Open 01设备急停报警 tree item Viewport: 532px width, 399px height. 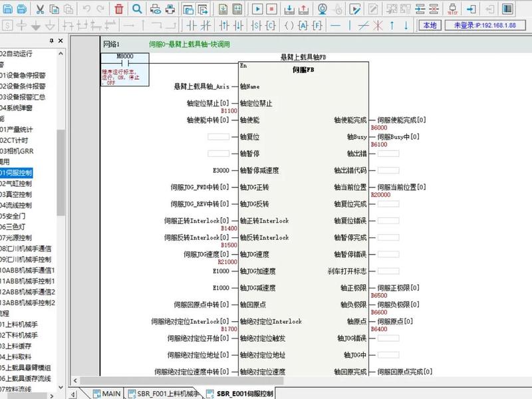tap(23, 75)
